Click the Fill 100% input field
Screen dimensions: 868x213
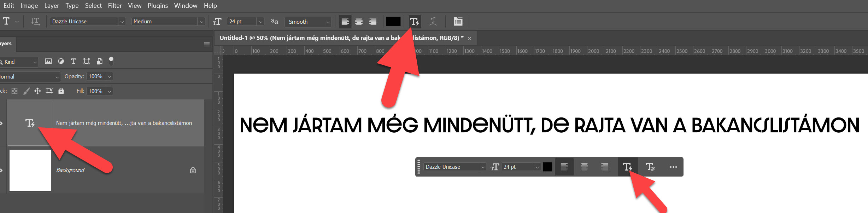(96, 91)
